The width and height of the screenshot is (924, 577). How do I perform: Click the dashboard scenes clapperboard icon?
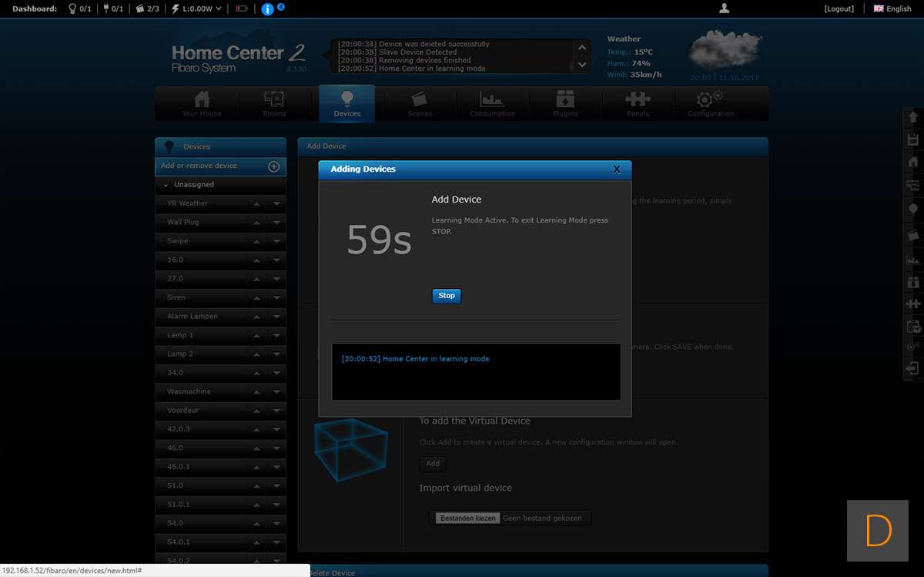139,9
